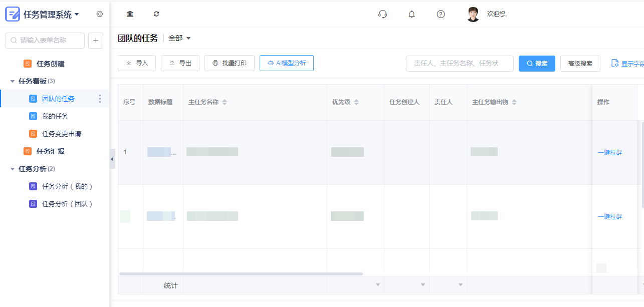Click 一键拉群 link in row 1
The height and width of the screenshot is (307, 644).
coord(610,153)
